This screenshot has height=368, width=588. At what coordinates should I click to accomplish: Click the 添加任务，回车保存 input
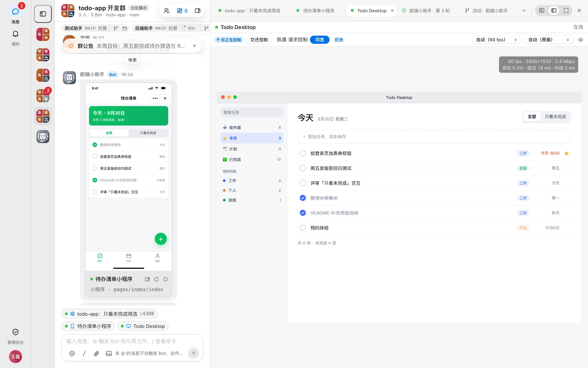coord(434,137)
